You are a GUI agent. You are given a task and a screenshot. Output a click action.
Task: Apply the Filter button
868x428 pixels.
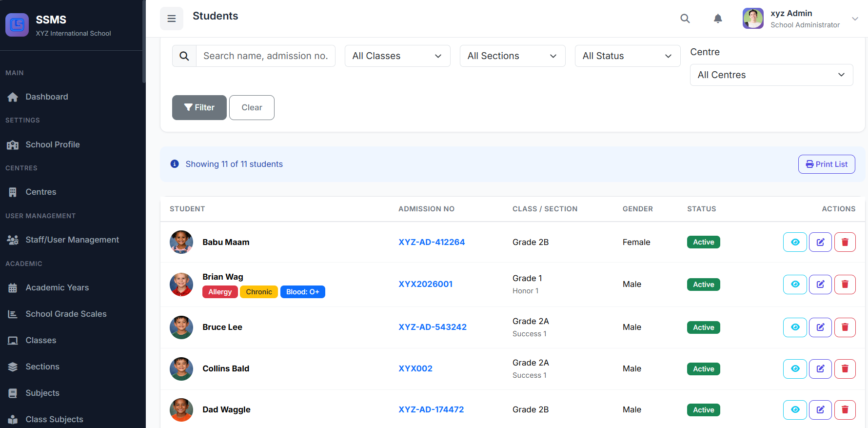pos(199,107)
